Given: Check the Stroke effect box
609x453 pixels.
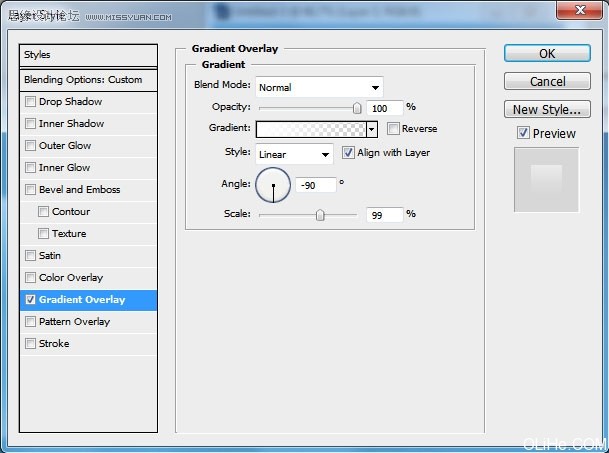Looking at the screenshot, I should [30, 343].
